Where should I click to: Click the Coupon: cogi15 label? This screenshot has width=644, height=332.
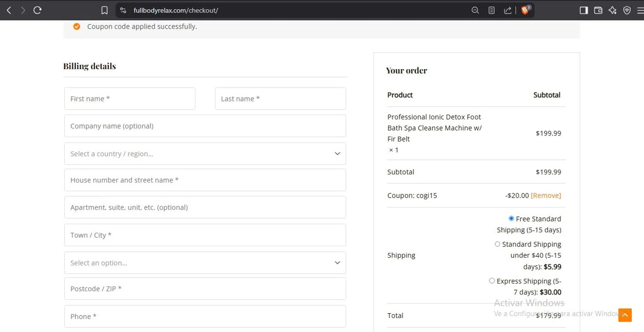(x=412, y=195)
